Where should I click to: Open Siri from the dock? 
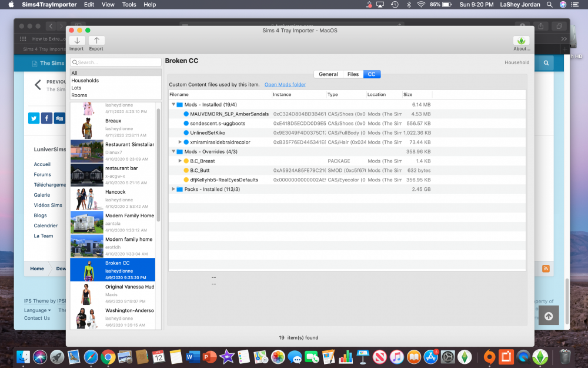point(40,357)
